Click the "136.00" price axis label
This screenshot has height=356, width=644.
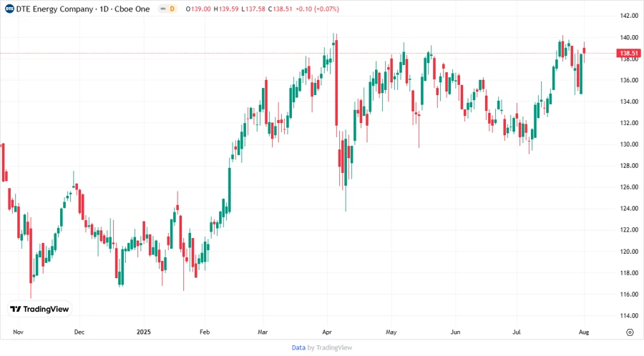pos(629,80)
